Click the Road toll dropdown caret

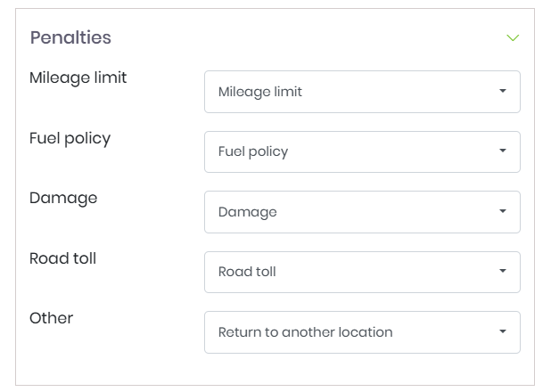pyautogui.click(x=503, y=272)
